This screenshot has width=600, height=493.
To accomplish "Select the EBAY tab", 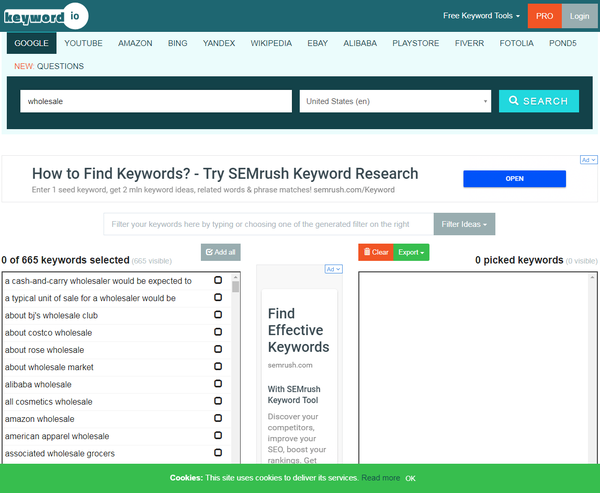I will coord(318,43).
